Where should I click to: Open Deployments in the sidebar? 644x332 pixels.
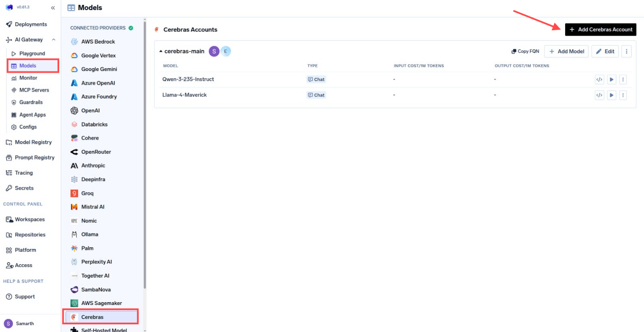tap(27, 24)
